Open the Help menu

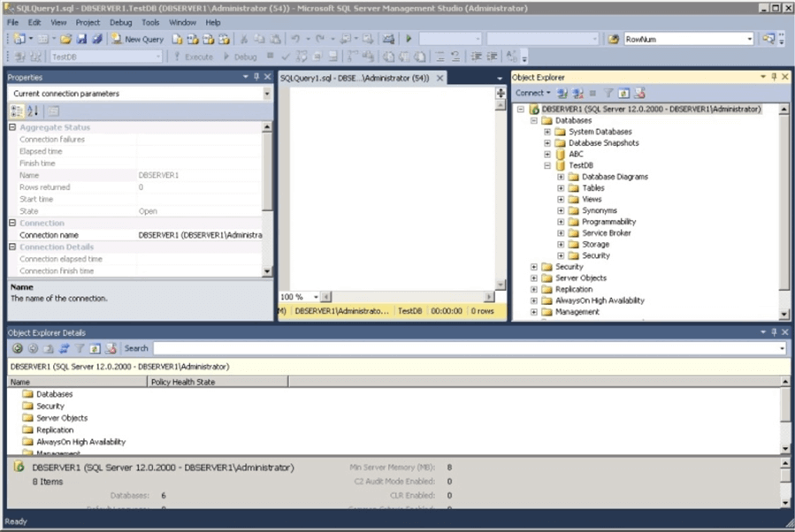click(213, 22)
